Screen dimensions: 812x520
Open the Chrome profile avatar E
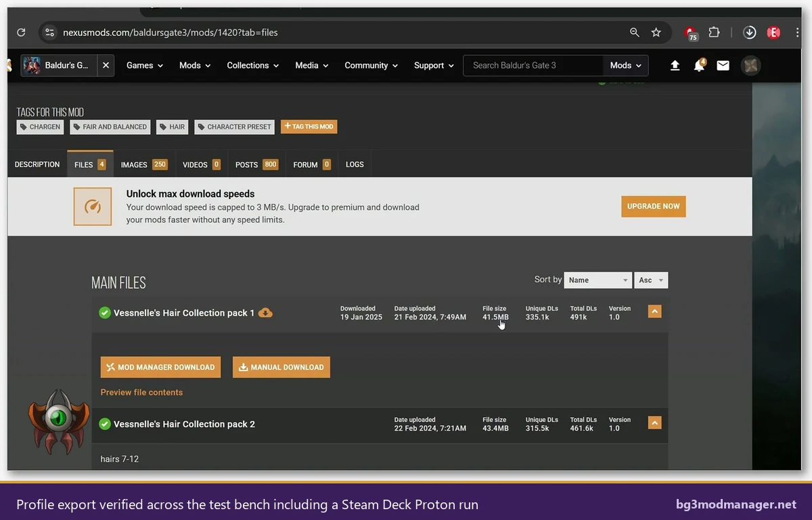(x=773, y=32)
